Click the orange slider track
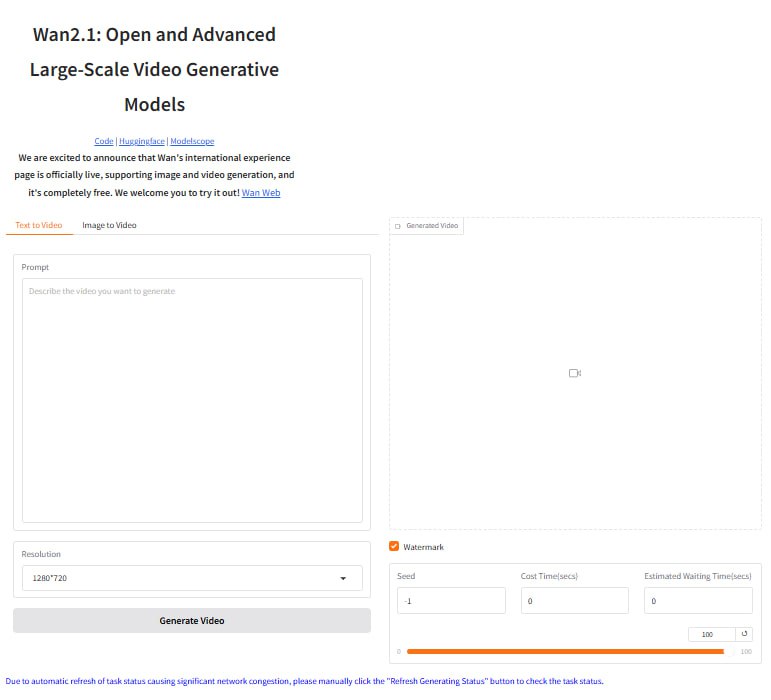This screenshot has height=700, width=771. pyautogui.click(x=565, y=651)
